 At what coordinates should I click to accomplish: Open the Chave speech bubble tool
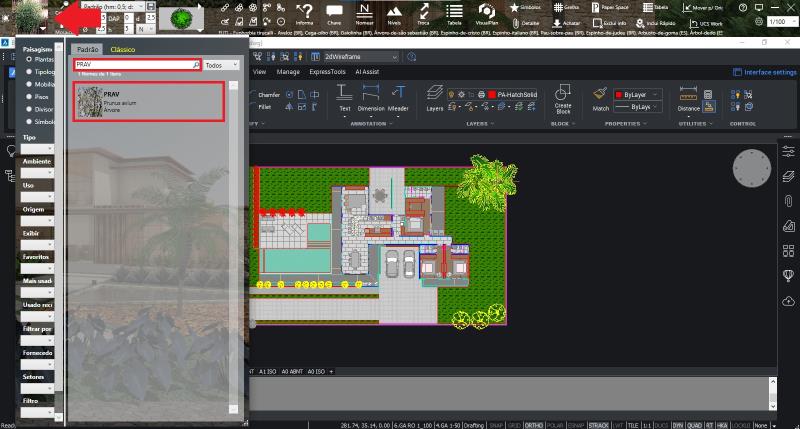334,11
